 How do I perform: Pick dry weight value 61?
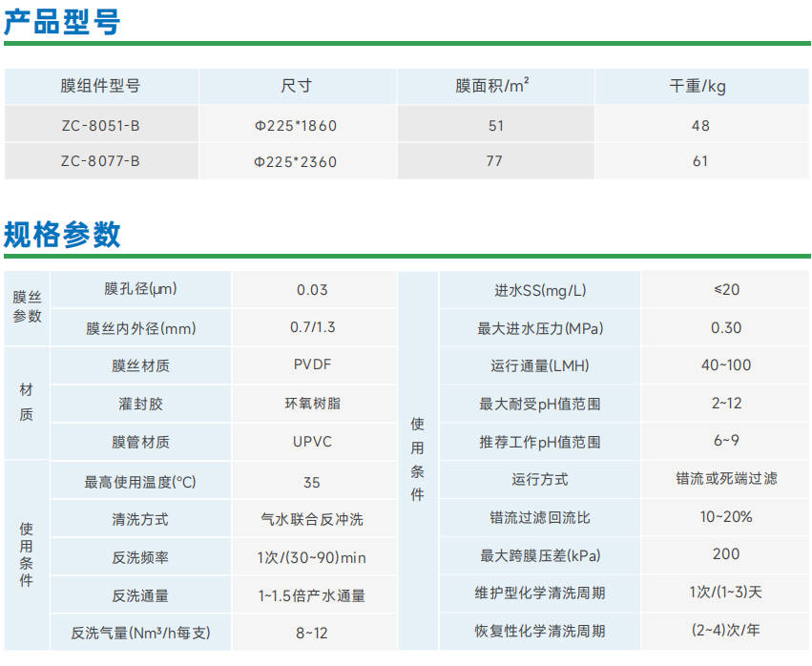point(700,161)
